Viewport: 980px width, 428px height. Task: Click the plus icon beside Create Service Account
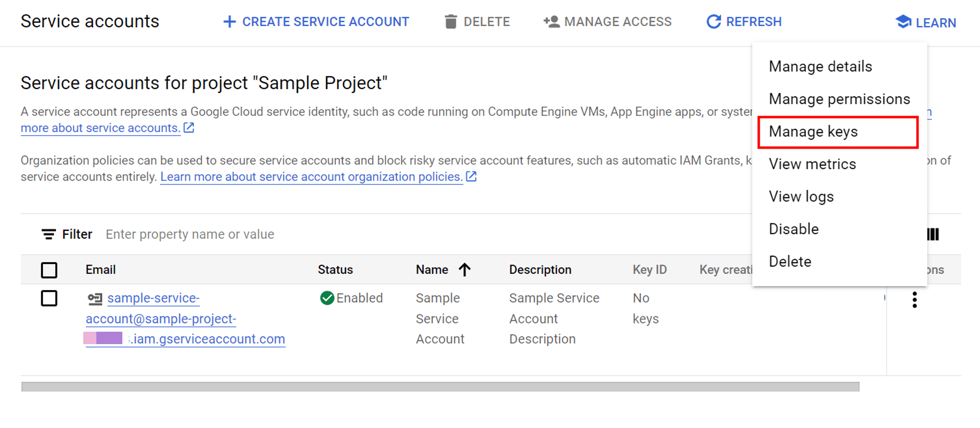pyautogui.click(x=229, y=22)
